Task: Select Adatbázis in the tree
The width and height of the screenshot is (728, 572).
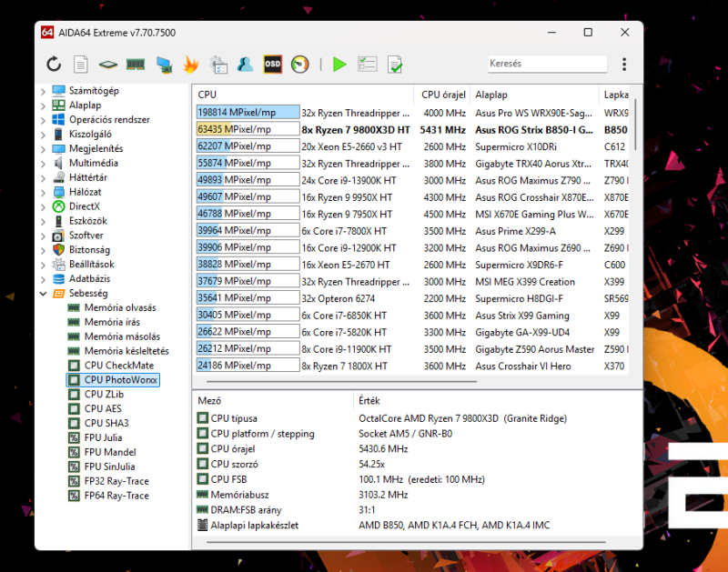Action: click(x=89, y=278)
